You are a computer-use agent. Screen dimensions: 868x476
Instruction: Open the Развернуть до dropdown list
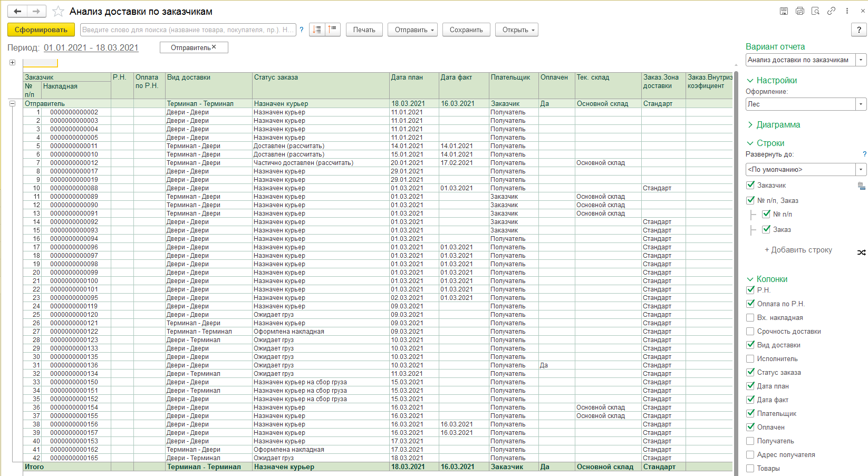click(x=861, y=170)
